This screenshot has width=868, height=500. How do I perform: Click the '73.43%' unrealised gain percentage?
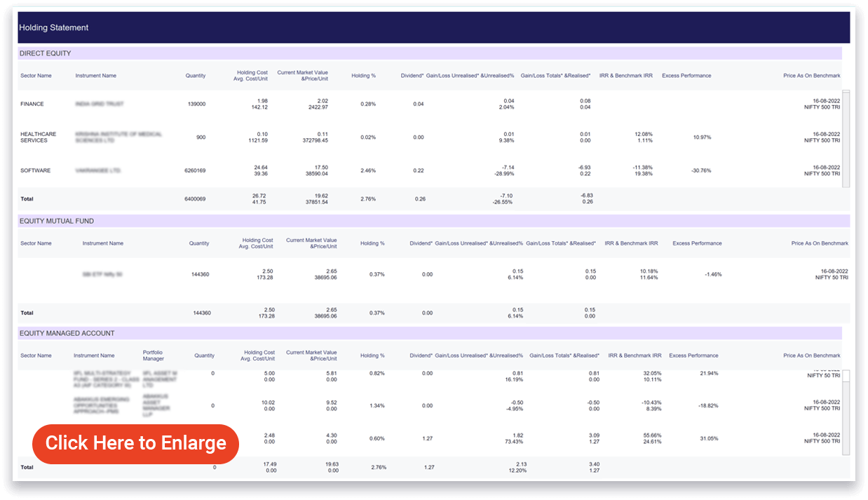(x=514, y=442)
